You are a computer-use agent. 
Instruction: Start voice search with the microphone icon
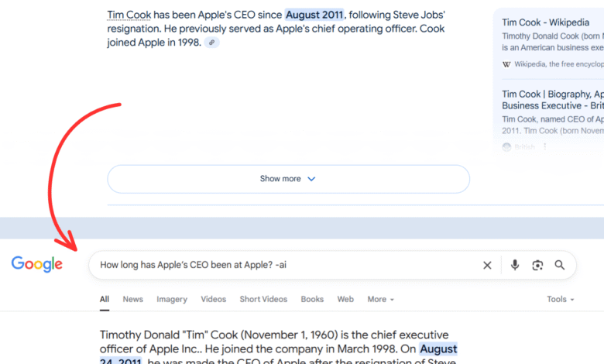(515, 265)
